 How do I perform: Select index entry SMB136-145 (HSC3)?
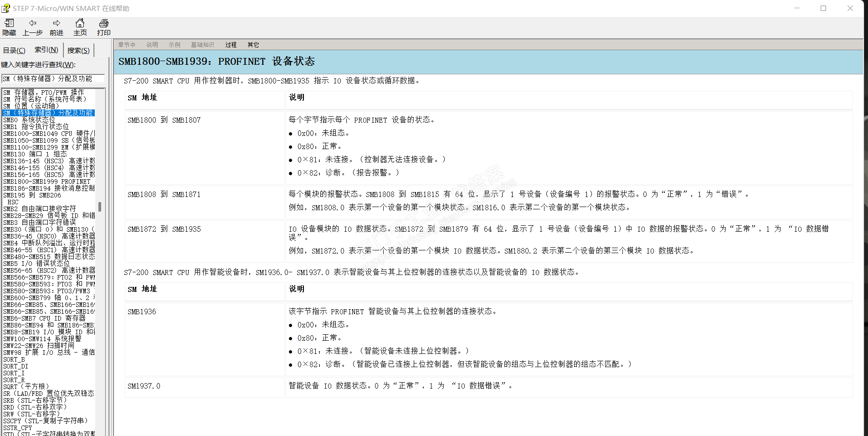point(49,161)
